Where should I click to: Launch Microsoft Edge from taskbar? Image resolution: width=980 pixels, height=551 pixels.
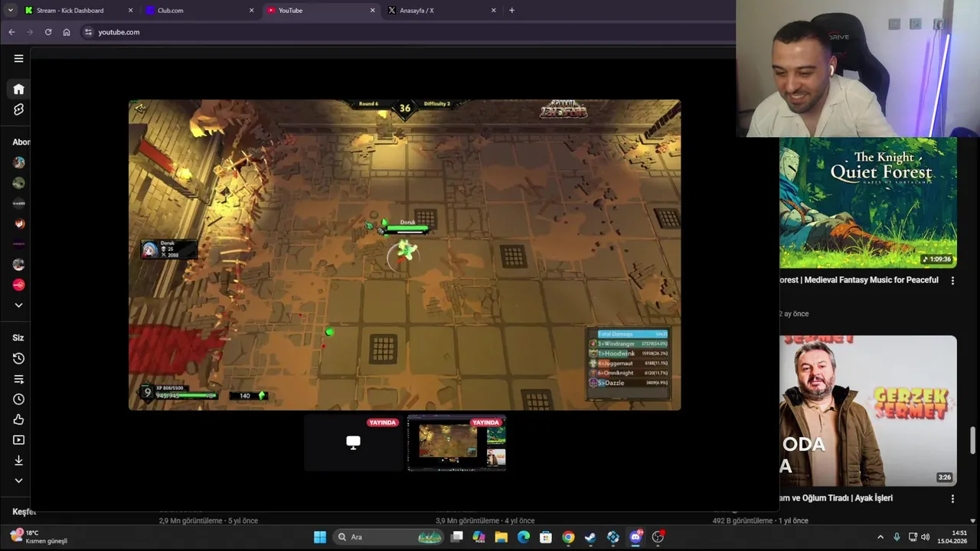point(524,537)
